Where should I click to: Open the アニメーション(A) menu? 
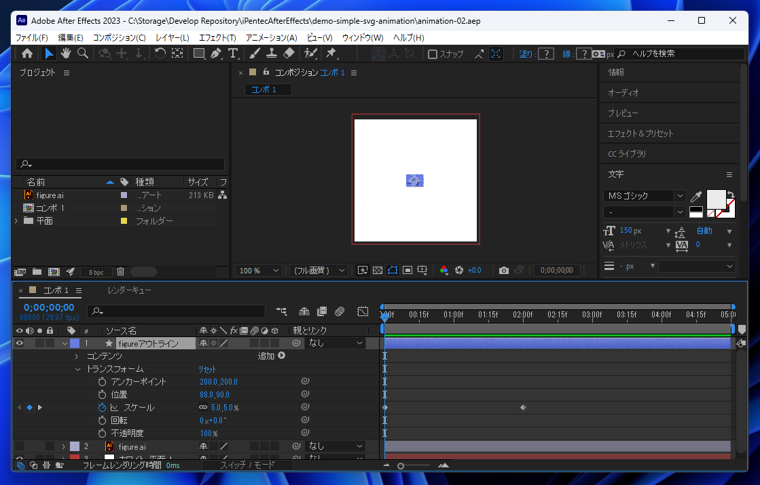point(271,37)
